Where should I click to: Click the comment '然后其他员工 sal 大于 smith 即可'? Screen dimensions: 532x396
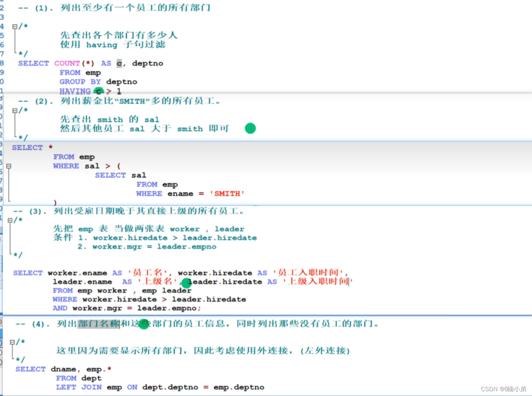144,128
